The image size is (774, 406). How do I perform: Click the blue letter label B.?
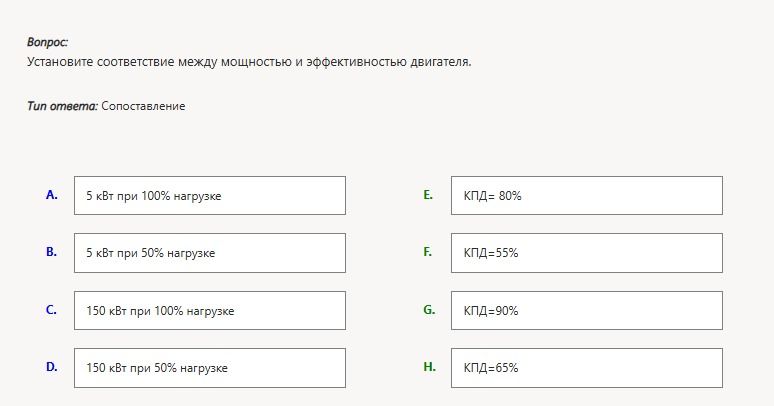51,252
